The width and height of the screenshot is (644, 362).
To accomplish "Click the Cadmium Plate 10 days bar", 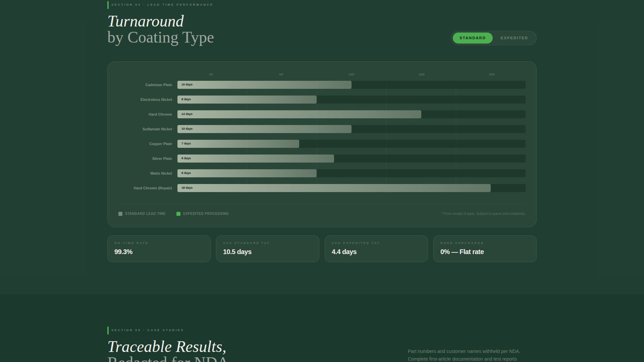I will pos(264,85).
